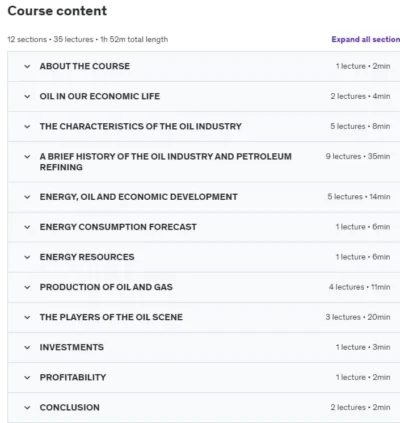Click the 9 lectures • 35min label

[x=358, y=156]
